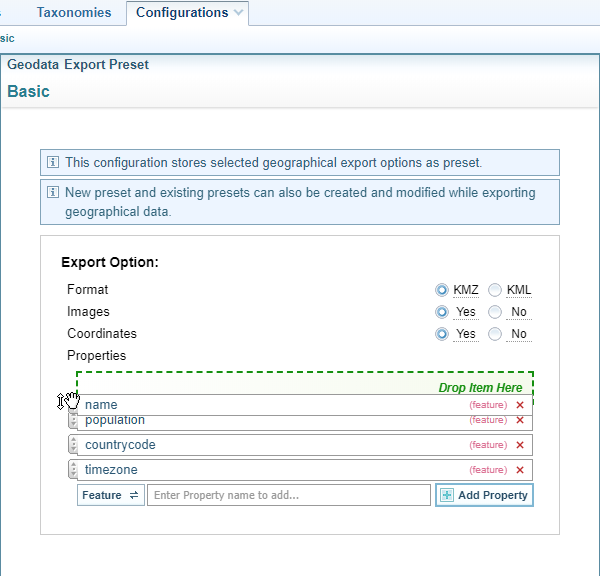Open the Configurations tab dropdown arrow
The image size is (600, 576).
point(238,13)
